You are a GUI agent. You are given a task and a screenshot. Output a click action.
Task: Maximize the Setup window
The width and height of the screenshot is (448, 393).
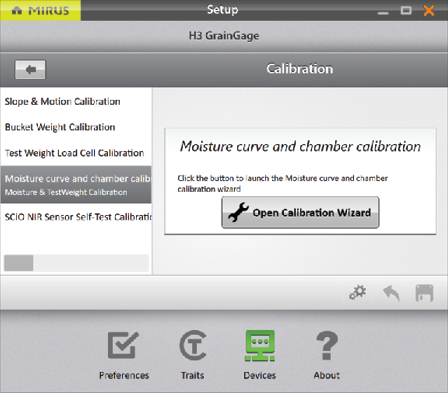pos(406,11)
